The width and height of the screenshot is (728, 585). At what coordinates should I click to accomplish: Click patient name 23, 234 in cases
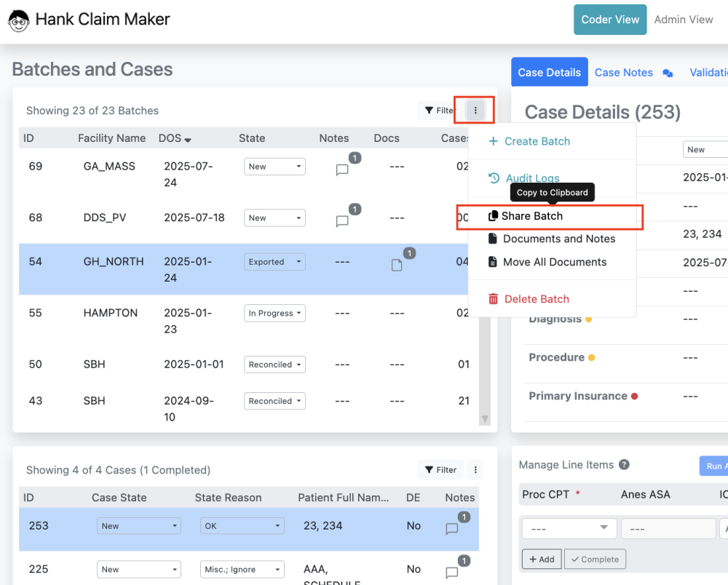point(323,525)
